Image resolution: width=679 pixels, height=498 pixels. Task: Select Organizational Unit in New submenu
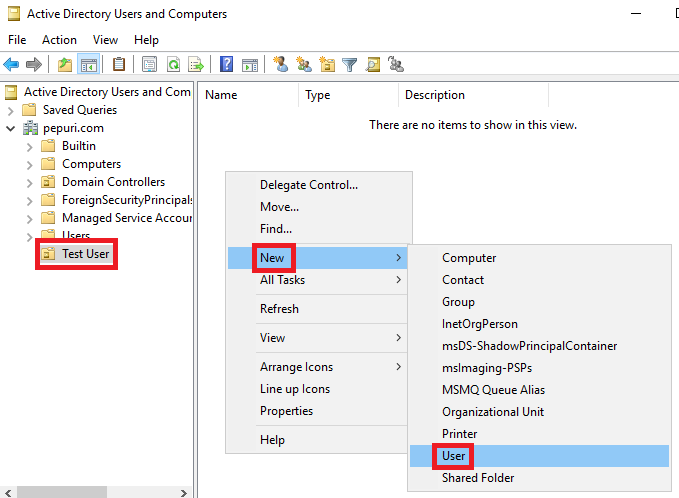point(539,412)
